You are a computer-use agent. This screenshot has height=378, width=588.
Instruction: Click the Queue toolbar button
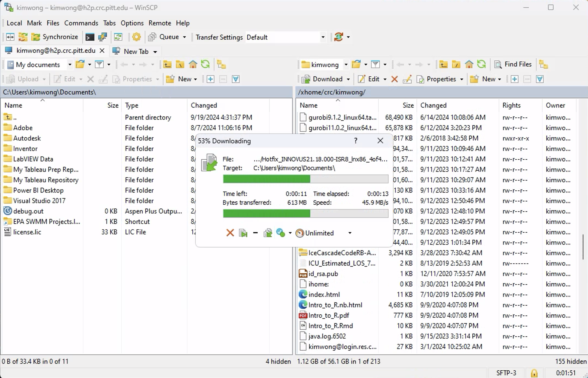(164, 37)
